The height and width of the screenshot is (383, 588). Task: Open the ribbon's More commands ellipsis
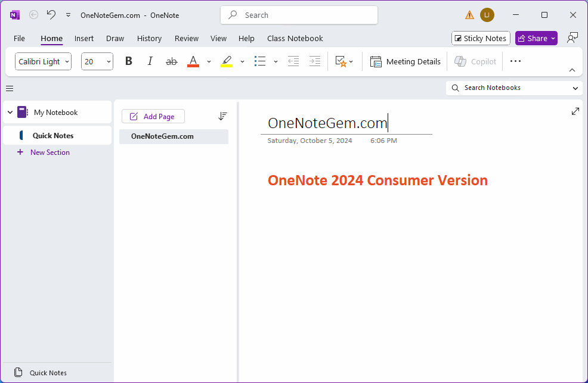point(515,61)
